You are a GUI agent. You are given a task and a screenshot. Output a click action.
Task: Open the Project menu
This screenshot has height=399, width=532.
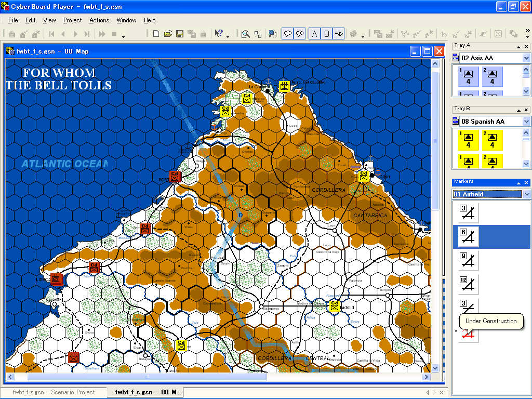click(x=72, y=20)
